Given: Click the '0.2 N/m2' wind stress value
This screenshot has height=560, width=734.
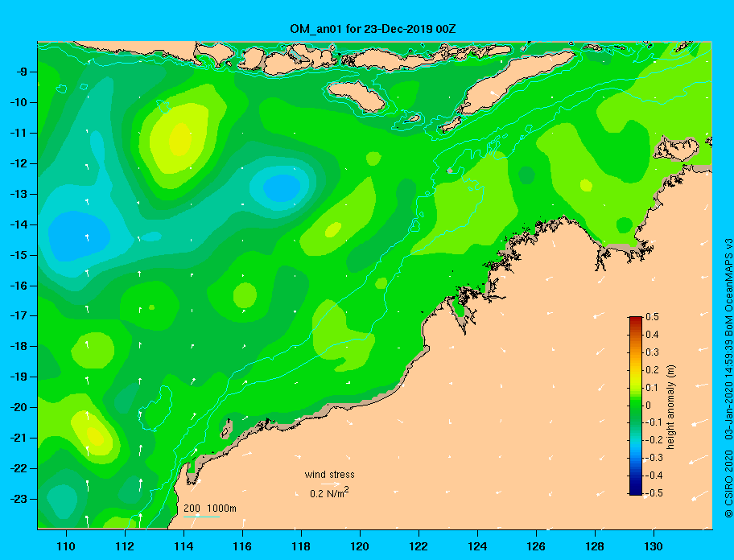Looking at the screenshot, I should 329,493.
